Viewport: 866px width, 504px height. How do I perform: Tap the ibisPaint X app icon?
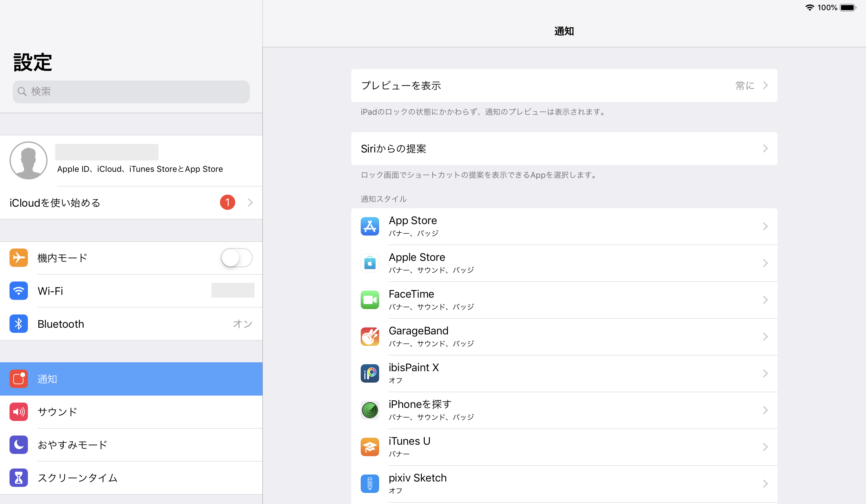(x=370, y=373)
